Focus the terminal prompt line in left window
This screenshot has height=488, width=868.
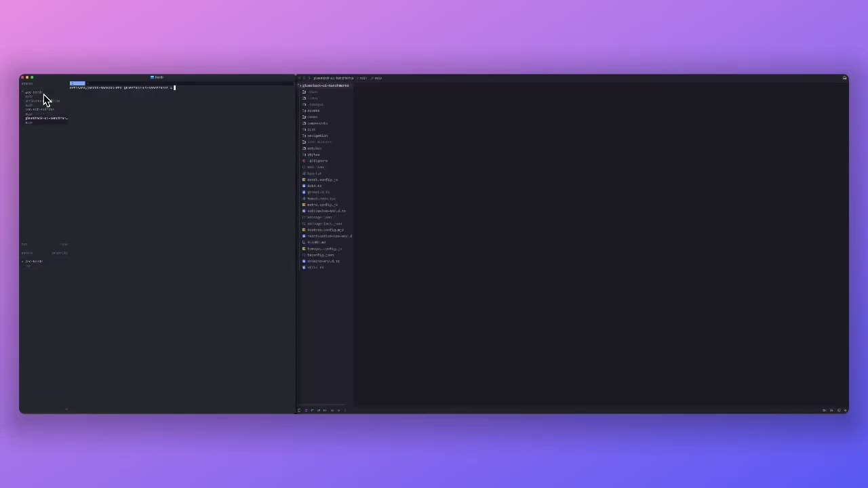coord(122,87)
